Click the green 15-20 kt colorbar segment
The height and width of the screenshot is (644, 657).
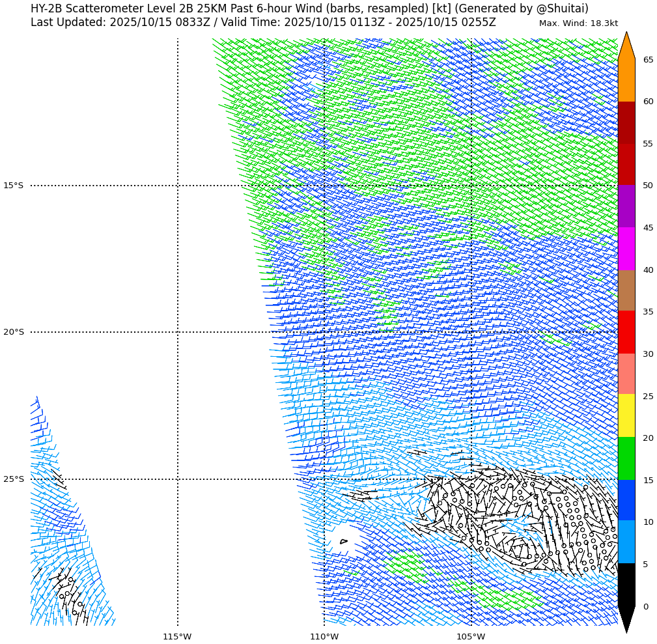626,458
